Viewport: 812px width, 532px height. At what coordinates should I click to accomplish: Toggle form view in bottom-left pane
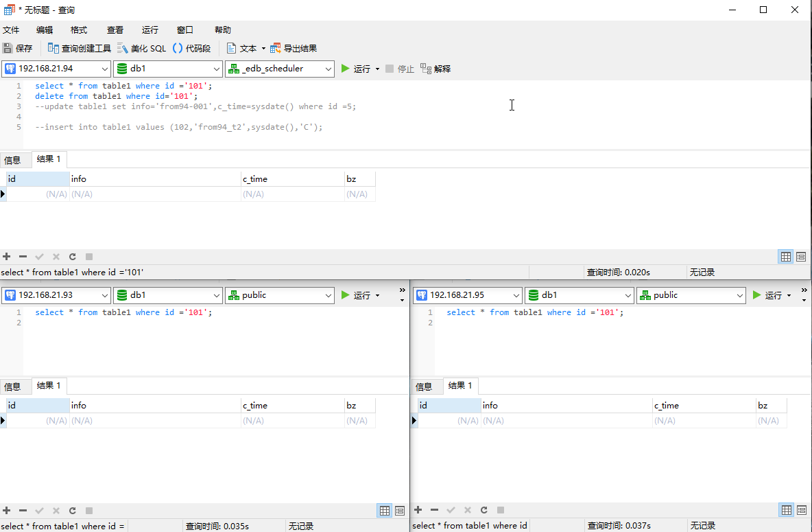pos(400,511)
